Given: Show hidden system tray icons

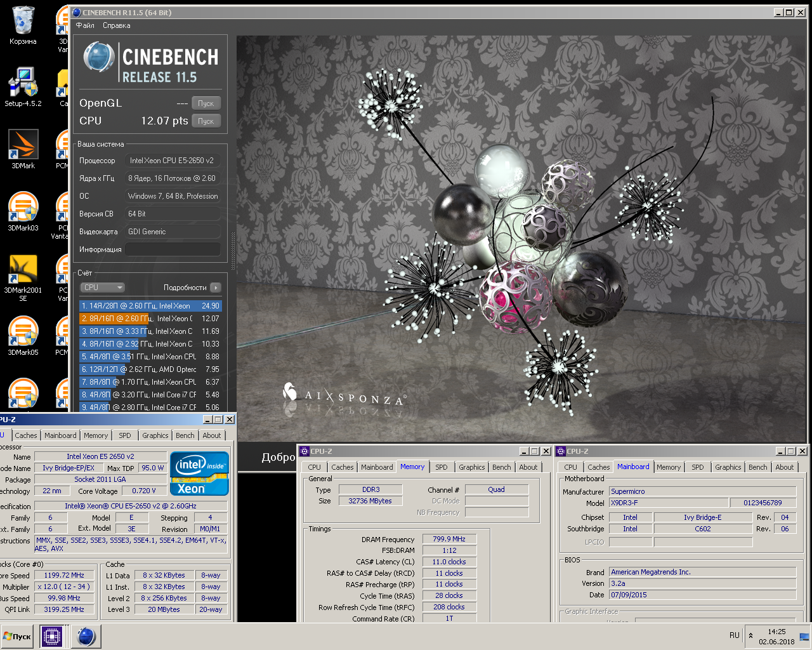Looking at the screenshot, I should [751, 635].
